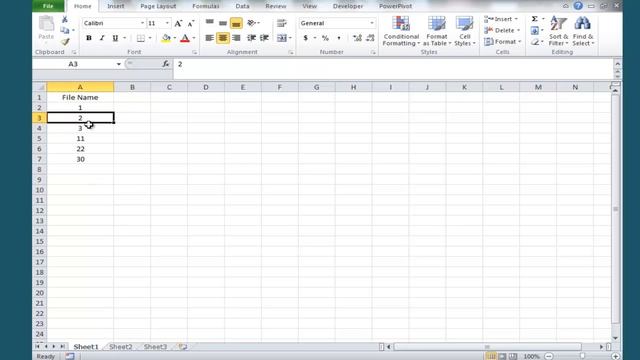Image resolution: width=640 pixels, height=360 pixels.
Task: Apply the yellow fill color
Action: click(166, 38)
